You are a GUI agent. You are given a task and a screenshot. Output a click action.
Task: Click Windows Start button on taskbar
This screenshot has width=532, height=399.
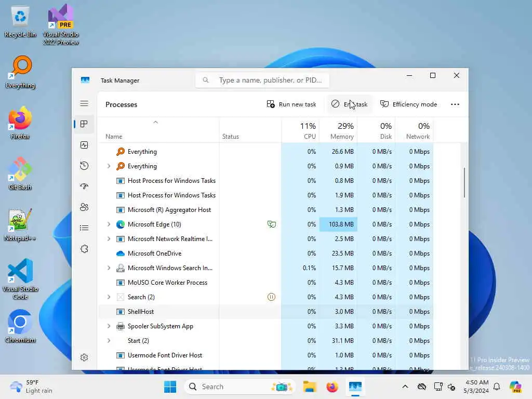click(x=170, y=387)
